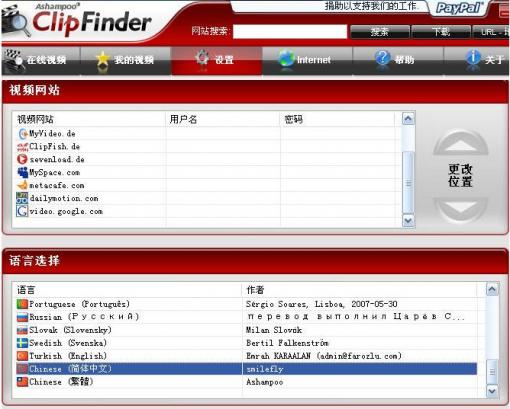Select the sevenload.de row text
The height and width of the screenshot is (409, 510).
point(57,159)
